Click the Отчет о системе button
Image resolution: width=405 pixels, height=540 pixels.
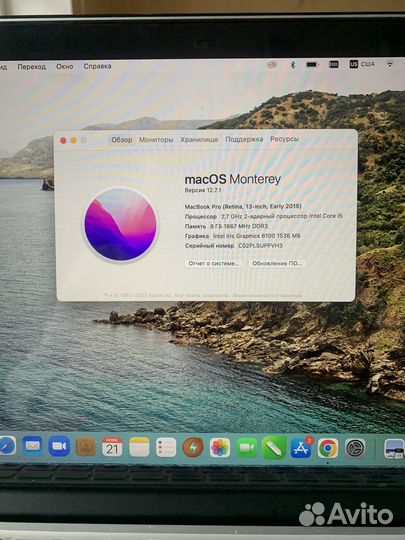tap(213, 263)
